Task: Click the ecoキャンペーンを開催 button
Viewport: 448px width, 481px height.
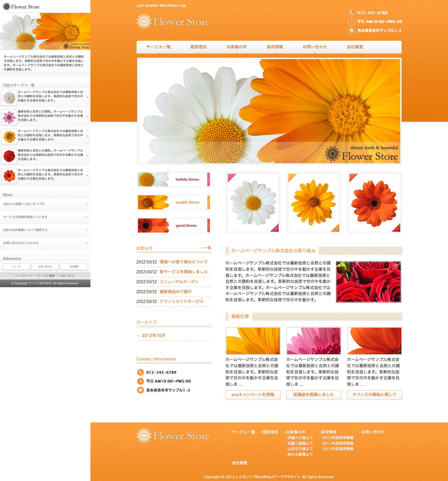Action: pyautogui.click(x=253, y=395)
